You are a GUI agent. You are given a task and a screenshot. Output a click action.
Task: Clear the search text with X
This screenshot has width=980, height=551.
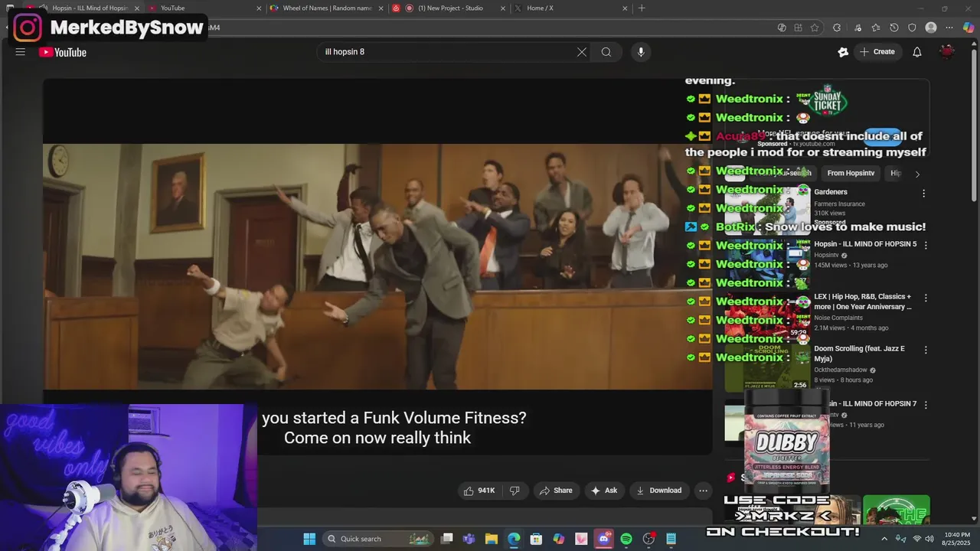(x=582, y=52)
